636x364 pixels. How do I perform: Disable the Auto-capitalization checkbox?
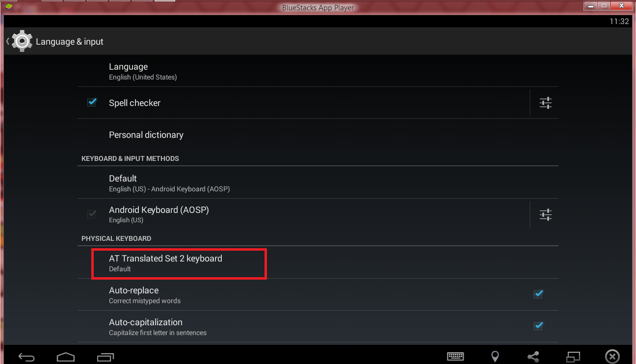point(538,326)
